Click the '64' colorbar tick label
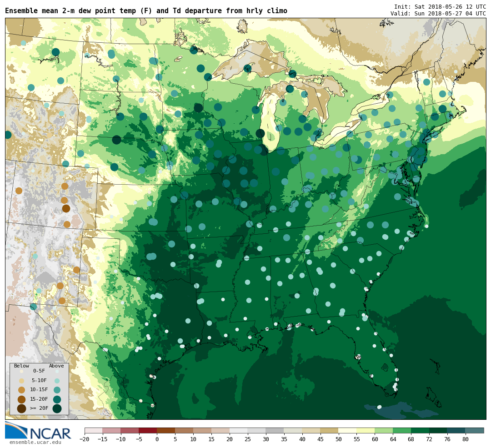The height and width of the screenshot is (448, 491). (x=393, y=439)
